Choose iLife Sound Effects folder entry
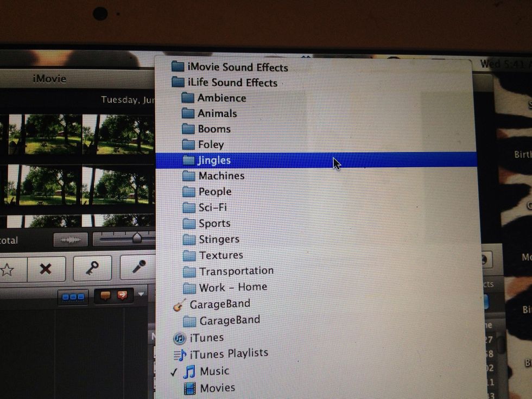The height and width of the screenshot is (399, 532). pyautogui.click(x=232, y=83)
